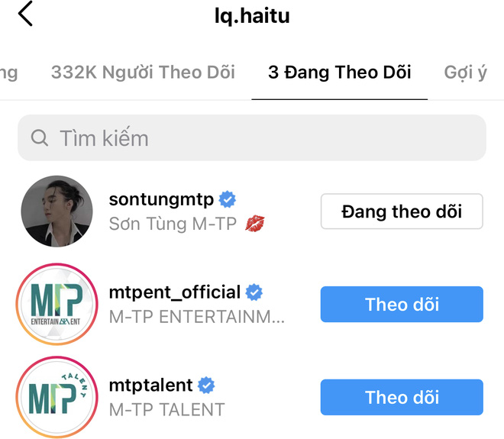Screen dimensions: 504x439
Task: Unfollow sontungmtp via Đang theo dõi button
Action: (402, 211)
